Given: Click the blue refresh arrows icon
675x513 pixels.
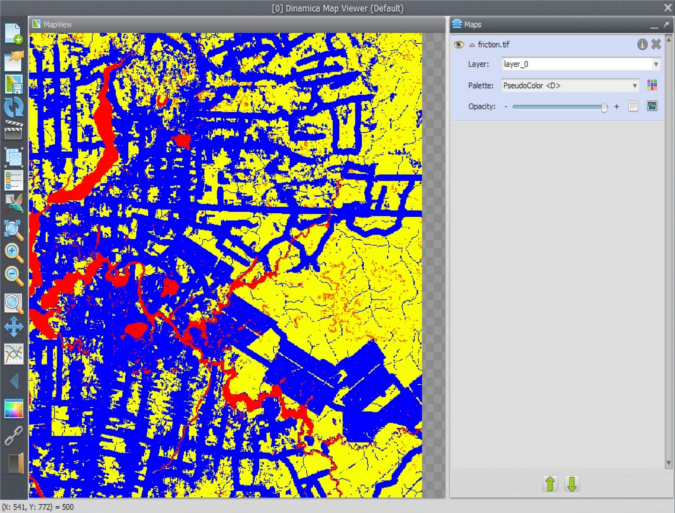Looking at the screenshot, I should tap(14, 108).
